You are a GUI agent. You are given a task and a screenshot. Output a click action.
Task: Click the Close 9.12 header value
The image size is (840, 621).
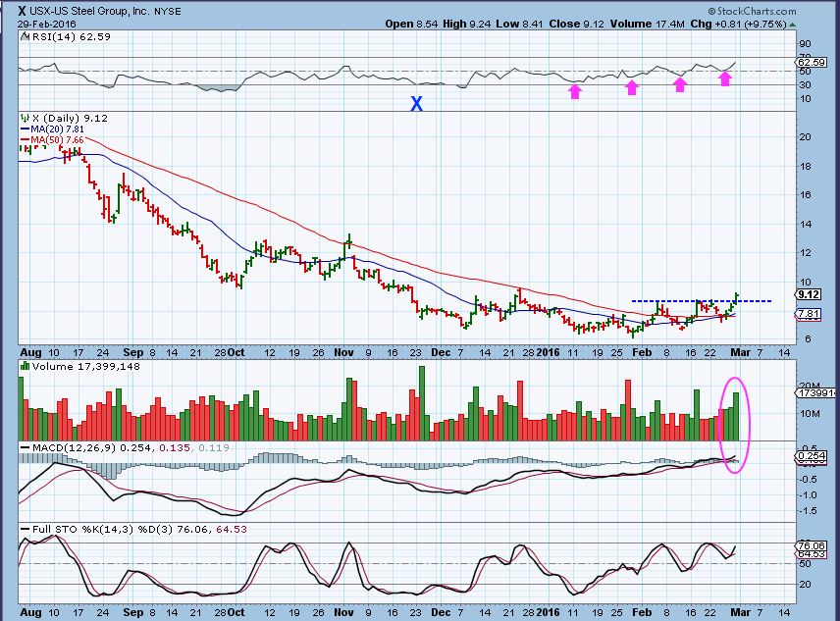576,25
